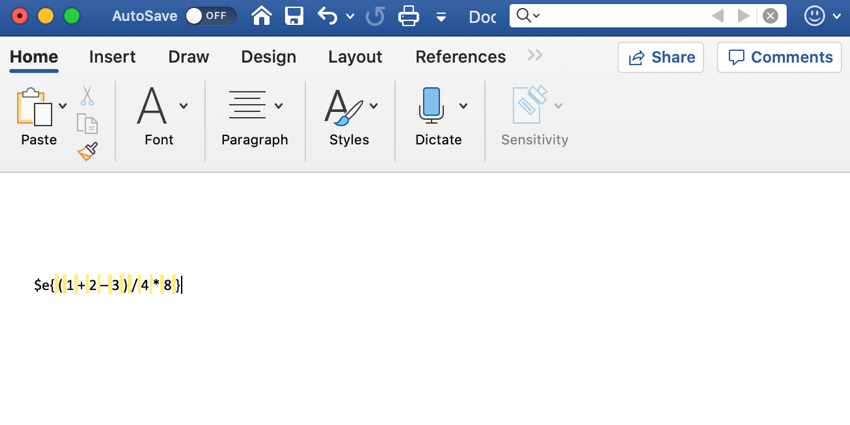Click the document title Doc
This screenshot has height=425, width=850.
[482, 17]
